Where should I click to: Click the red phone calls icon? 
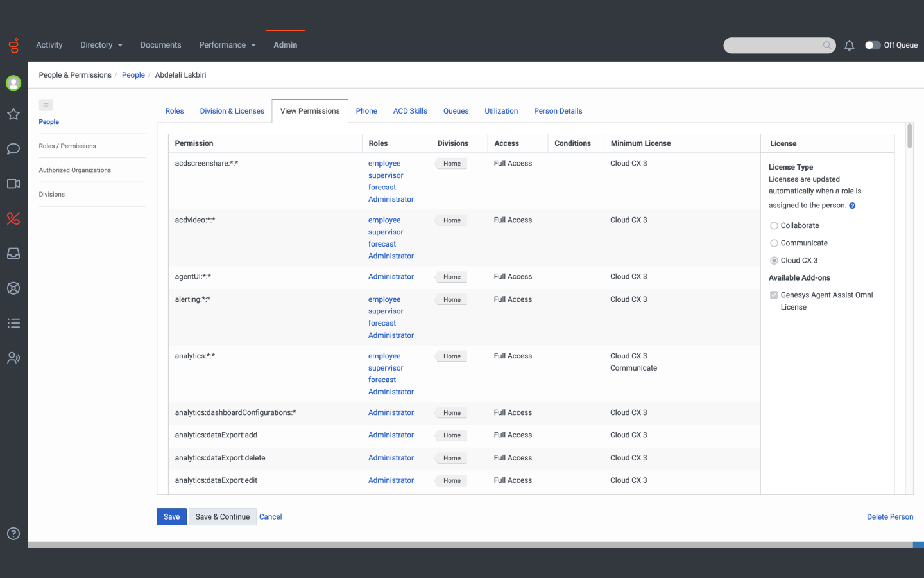(x=13, y=218)
